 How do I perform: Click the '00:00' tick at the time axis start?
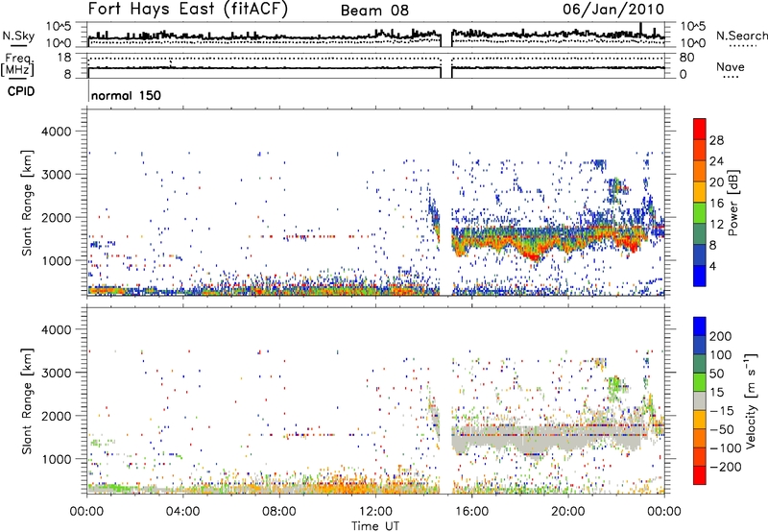(87, 512)
